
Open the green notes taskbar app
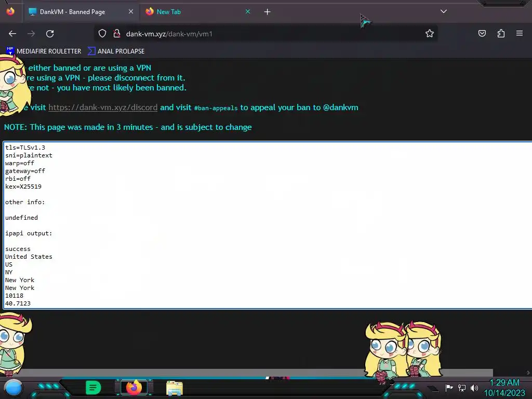pos(94,388)
